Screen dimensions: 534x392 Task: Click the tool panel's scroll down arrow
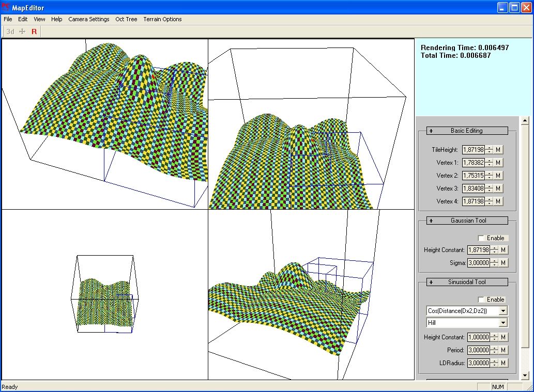pyautogui.click(x=525, y=375)
